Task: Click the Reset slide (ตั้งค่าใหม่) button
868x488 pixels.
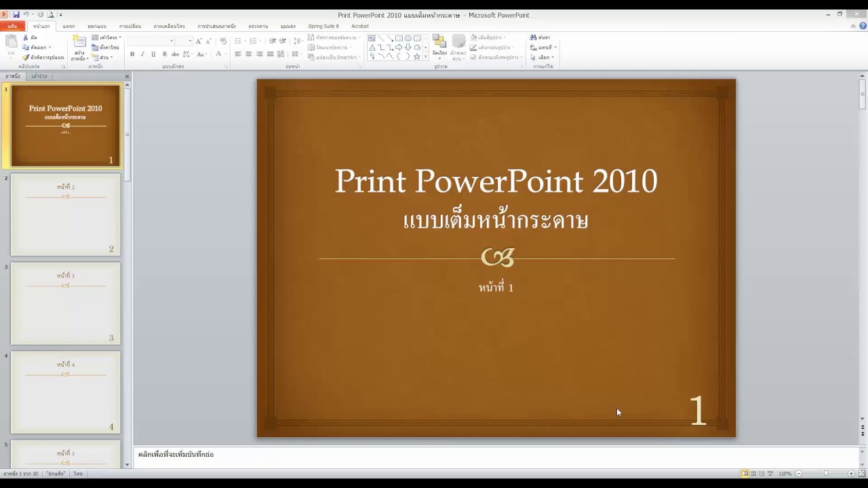Action: [105, 47]
